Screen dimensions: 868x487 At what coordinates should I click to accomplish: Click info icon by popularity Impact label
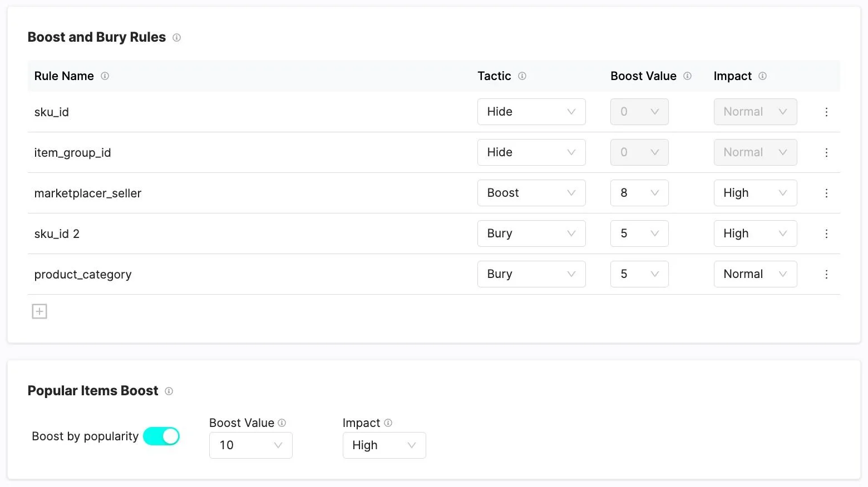click(388, 423)
